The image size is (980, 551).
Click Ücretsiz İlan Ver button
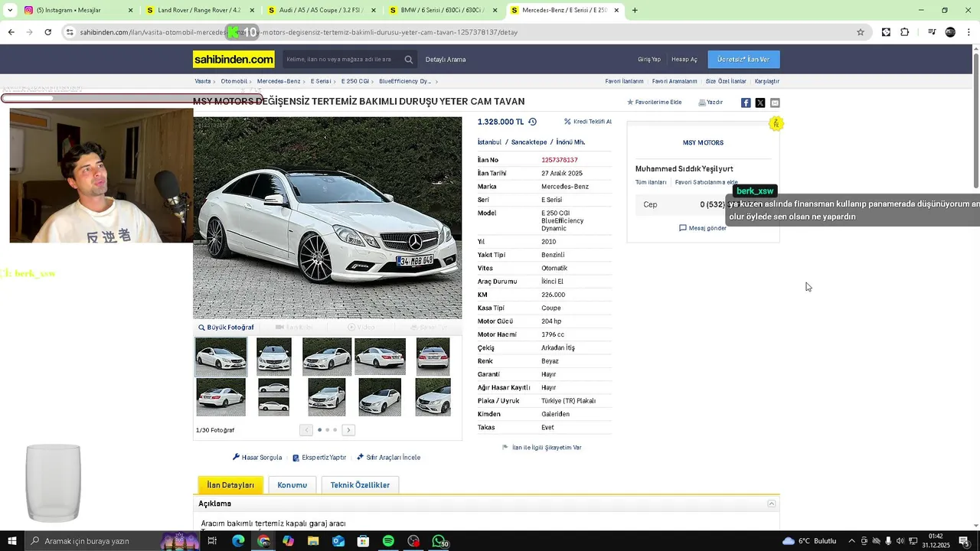tap(743, 60)
